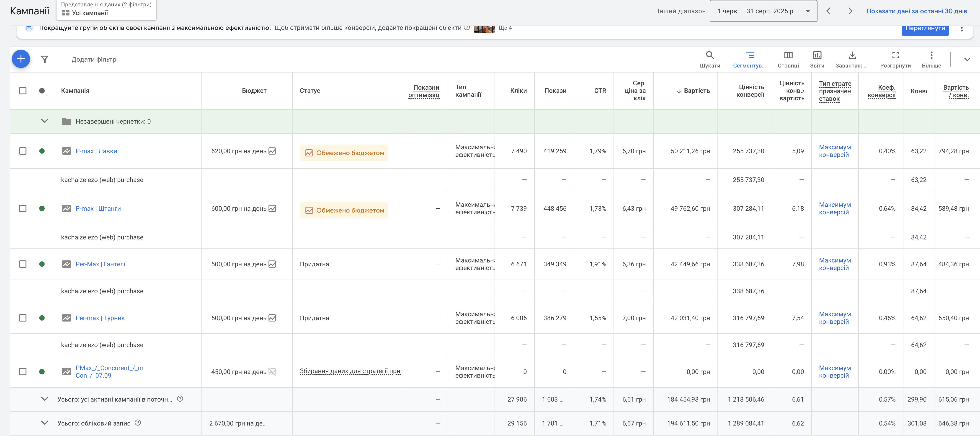Sort the table by the Кліки column header

tap(518, 91)
